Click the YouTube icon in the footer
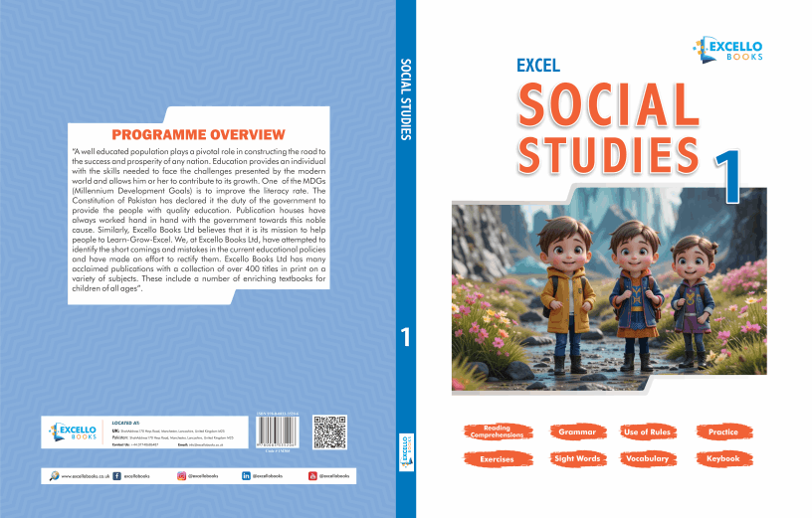 click(x=312, y=476)
